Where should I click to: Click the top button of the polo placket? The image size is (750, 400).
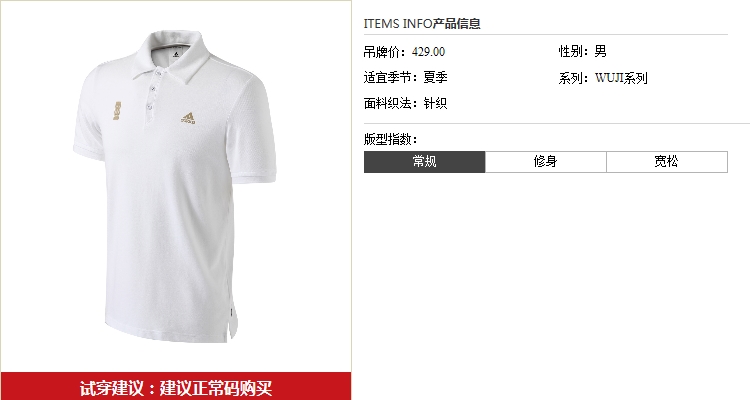coord(157,73)
